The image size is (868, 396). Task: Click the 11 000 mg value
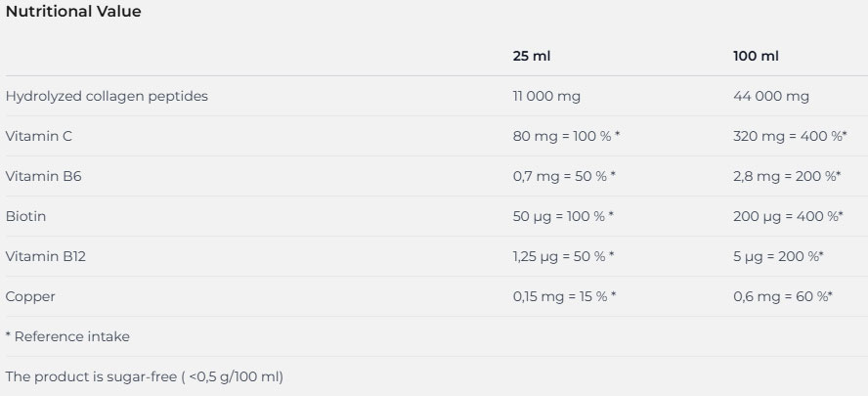click(546, 96)
